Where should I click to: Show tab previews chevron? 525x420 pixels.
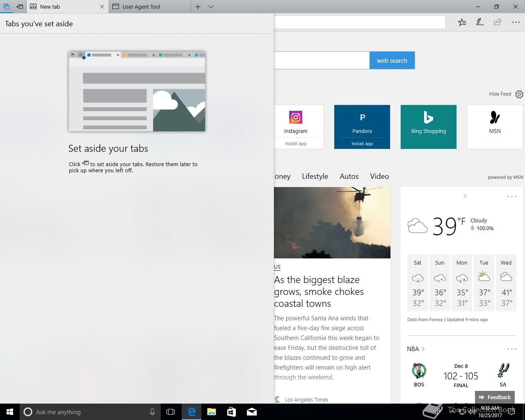(211, 7)
